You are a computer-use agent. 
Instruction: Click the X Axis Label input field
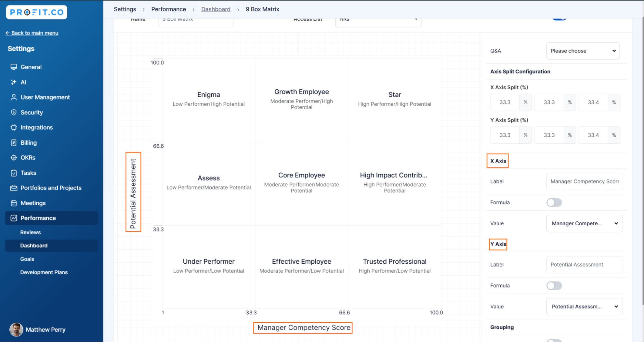pos(584,181)
